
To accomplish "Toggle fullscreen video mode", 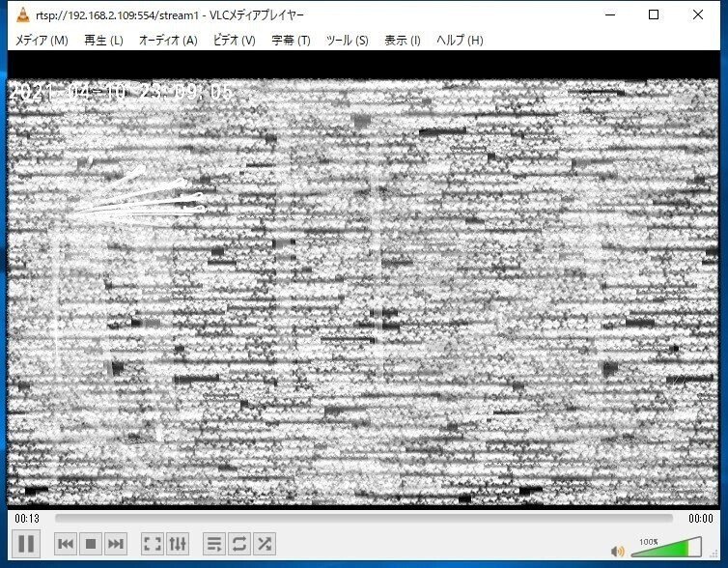I will point(153,544).
